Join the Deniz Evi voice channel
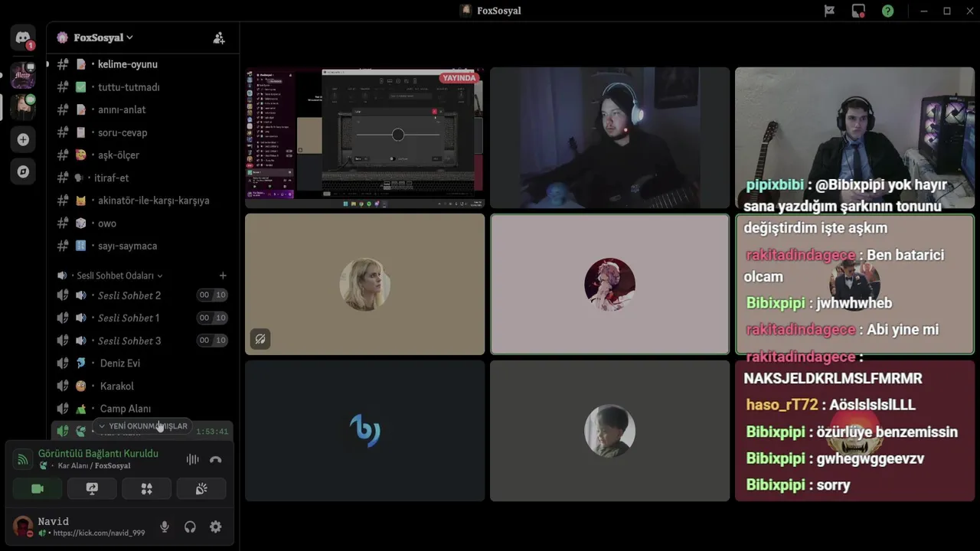Screen dimensions: 980x551 pos(142,363)
